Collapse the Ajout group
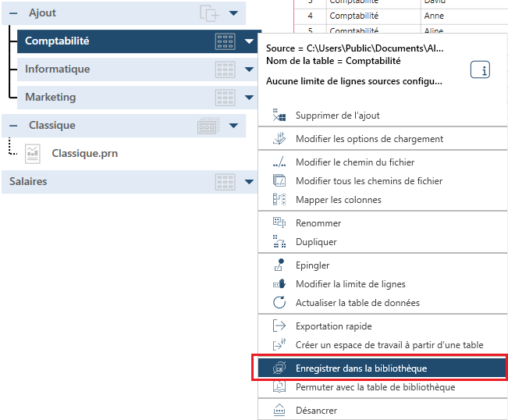The width and height of the screenshot is (508, 420). point(13,13)
